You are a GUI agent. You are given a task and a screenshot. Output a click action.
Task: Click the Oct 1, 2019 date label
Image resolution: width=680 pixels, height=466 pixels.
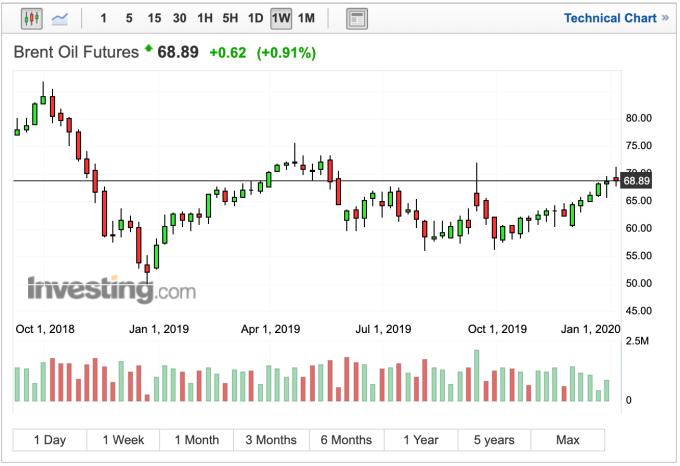(497, 329)
